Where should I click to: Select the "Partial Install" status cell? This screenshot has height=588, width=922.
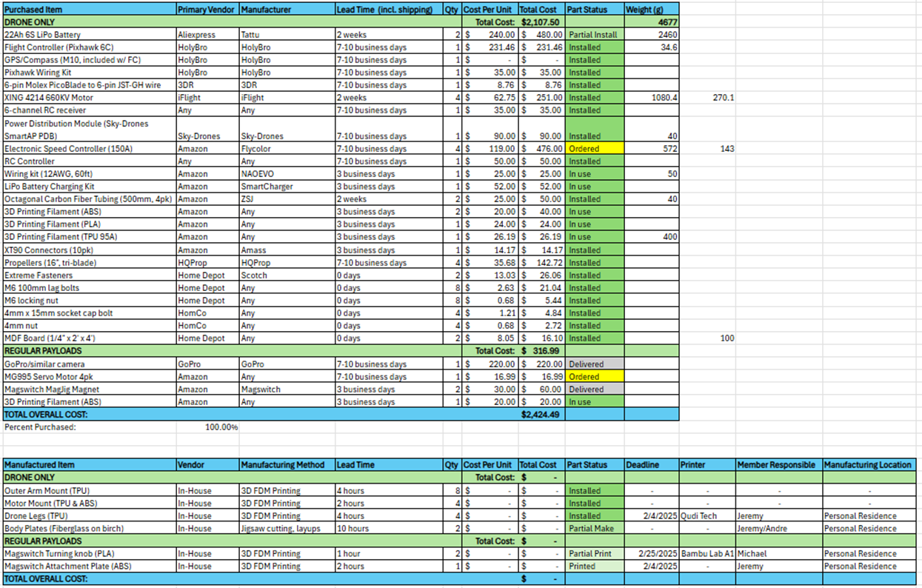(594, 35)
